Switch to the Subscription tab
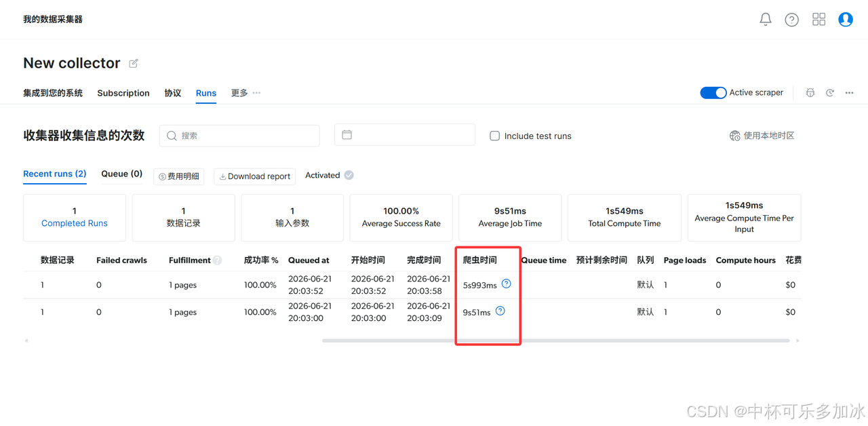 [x=123, y=93]
